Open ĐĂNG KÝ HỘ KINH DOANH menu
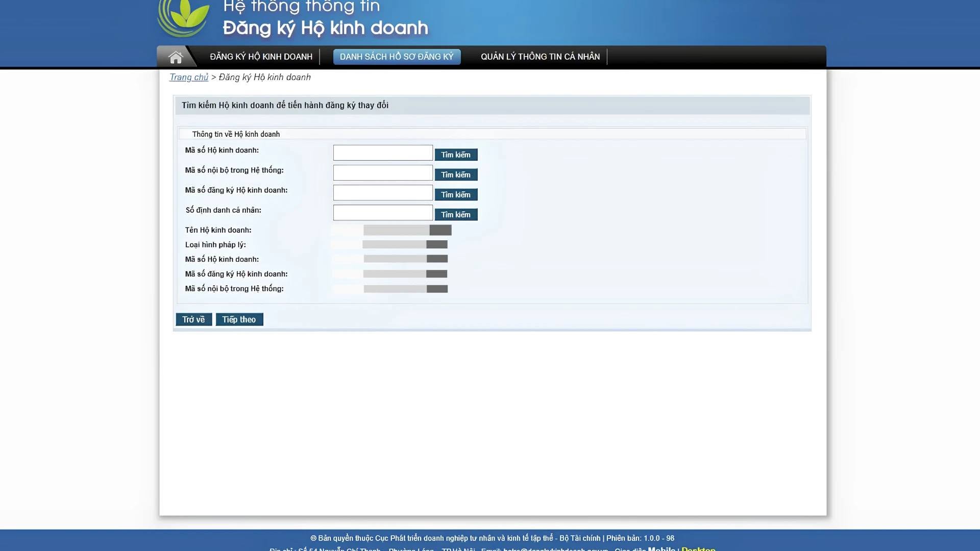Screen dimensions: 980x551 pyautogui.click(x=261, y=57)
